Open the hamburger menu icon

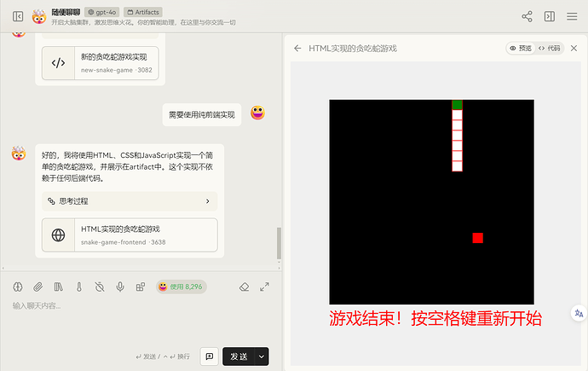coord(572,16)
